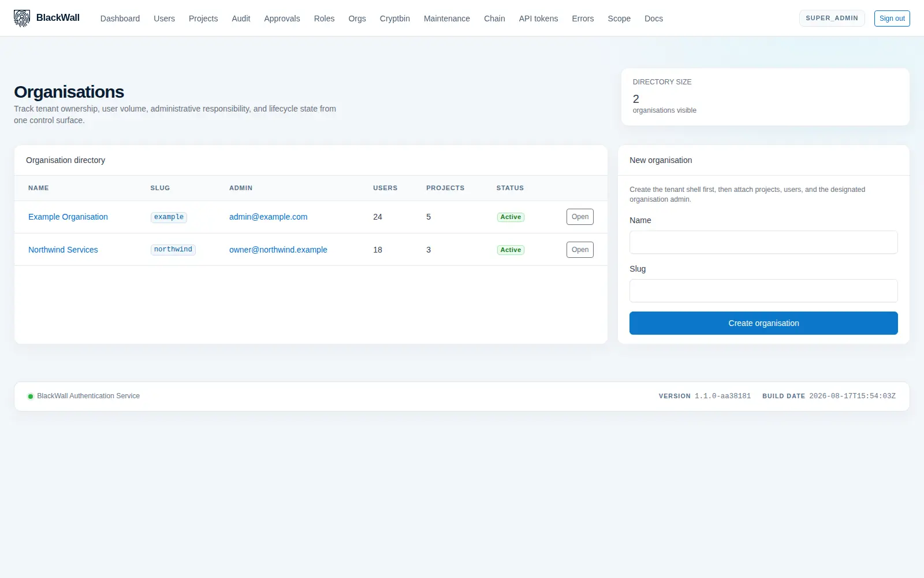924x578 pixels.
Task: Click the users count 18
Action: pyautogui.click(x=378, y=250)
